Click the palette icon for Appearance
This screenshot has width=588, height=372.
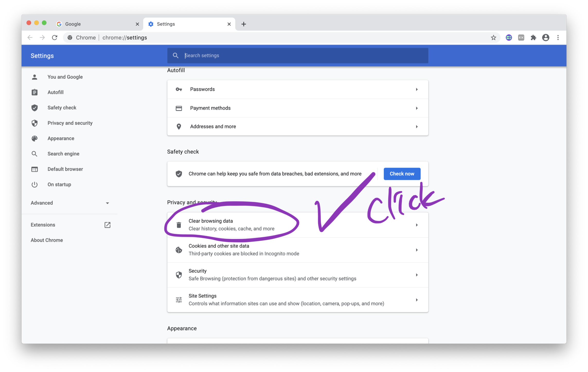click(x=34, y=139)
